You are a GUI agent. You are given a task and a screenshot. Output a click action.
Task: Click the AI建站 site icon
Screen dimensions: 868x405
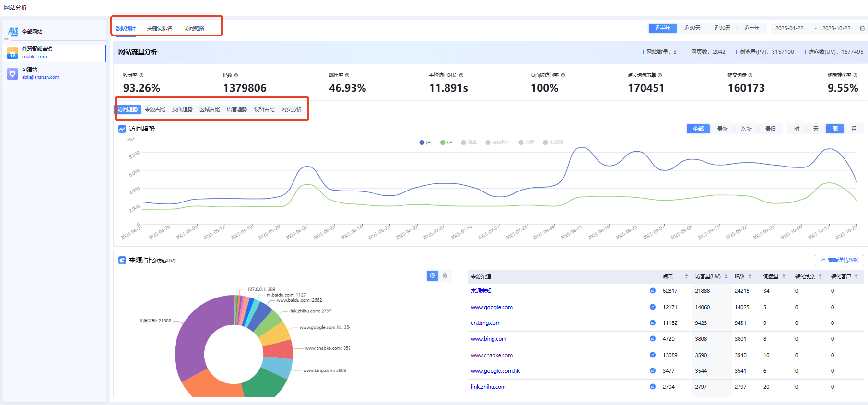point(12,73)
